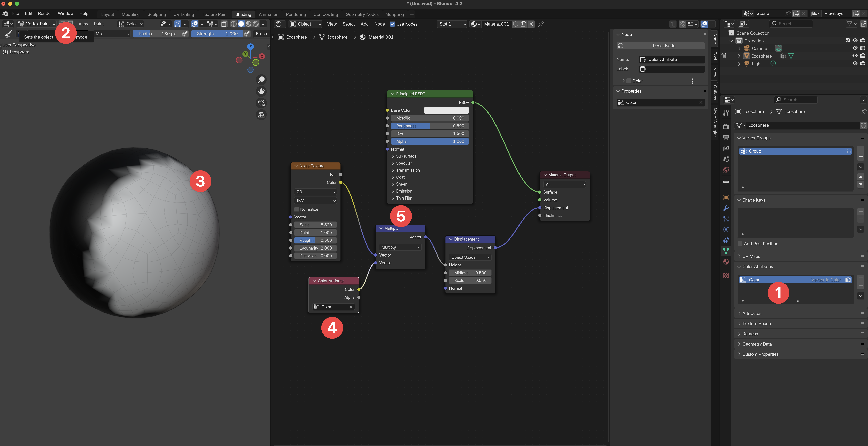The width and height of the screenshot is (868, 446).
Task: Add a new color attribute with plus
Action: pyautogui.click(x=861, y=278)
